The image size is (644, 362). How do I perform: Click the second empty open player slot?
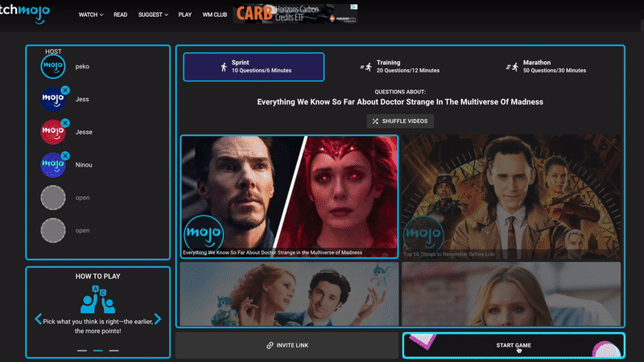52,230
